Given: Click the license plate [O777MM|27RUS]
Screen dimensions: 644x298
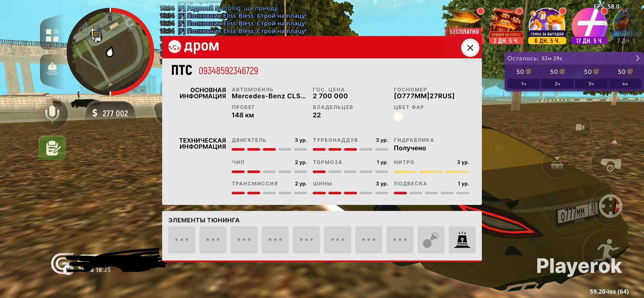Looking at the screenshot, I should (x=424, y=96).
